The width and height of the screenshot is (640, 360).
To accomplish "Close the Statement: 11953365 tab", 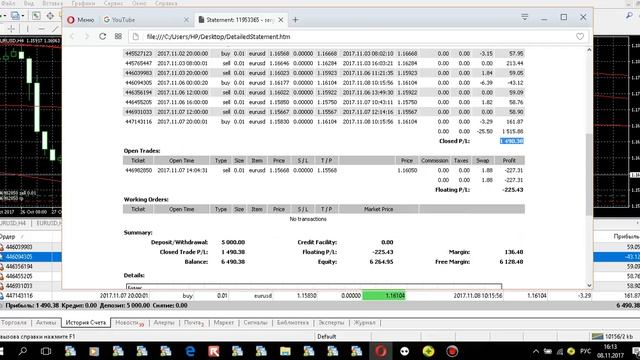I will pos(281,20).
